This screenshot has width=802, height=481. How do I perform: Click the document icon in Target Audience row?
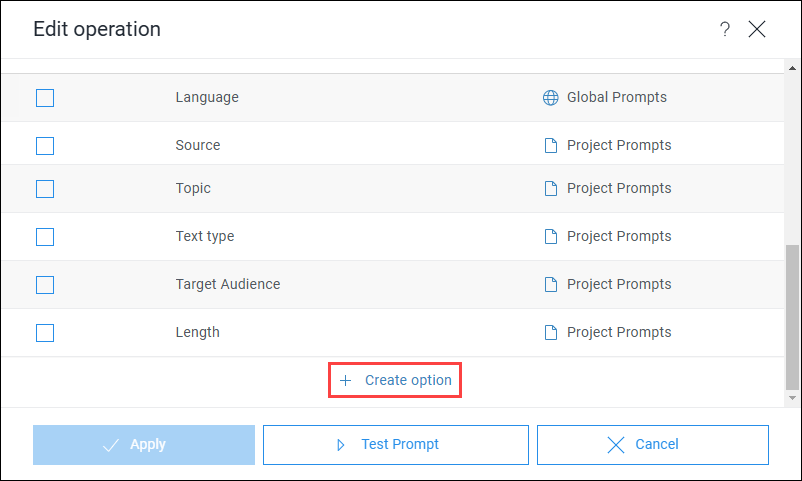coord(551,285)
